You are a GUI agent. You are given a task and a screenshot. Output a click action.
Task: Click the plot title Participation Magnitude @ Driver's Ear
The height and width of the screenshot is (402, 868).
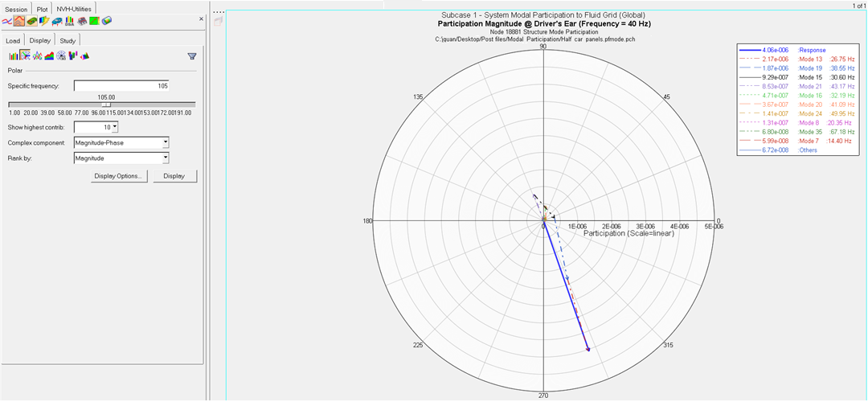click(543, 24)
